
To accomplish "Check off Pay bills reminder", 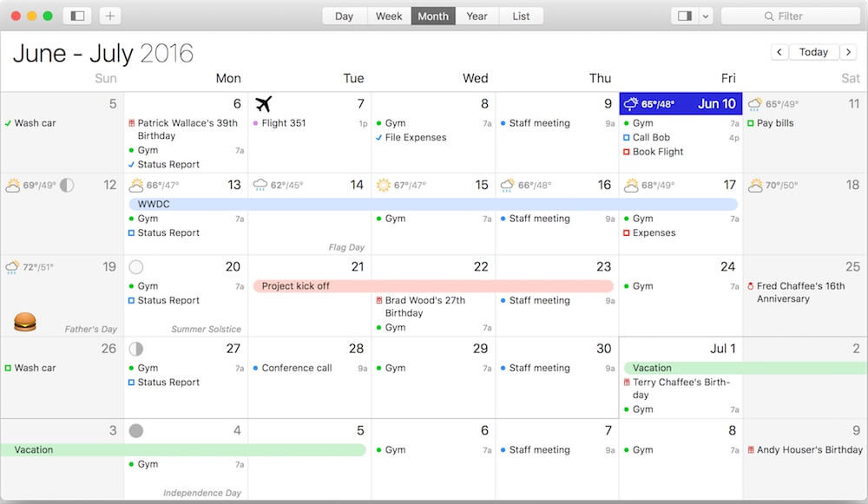I will pos(750,123).
